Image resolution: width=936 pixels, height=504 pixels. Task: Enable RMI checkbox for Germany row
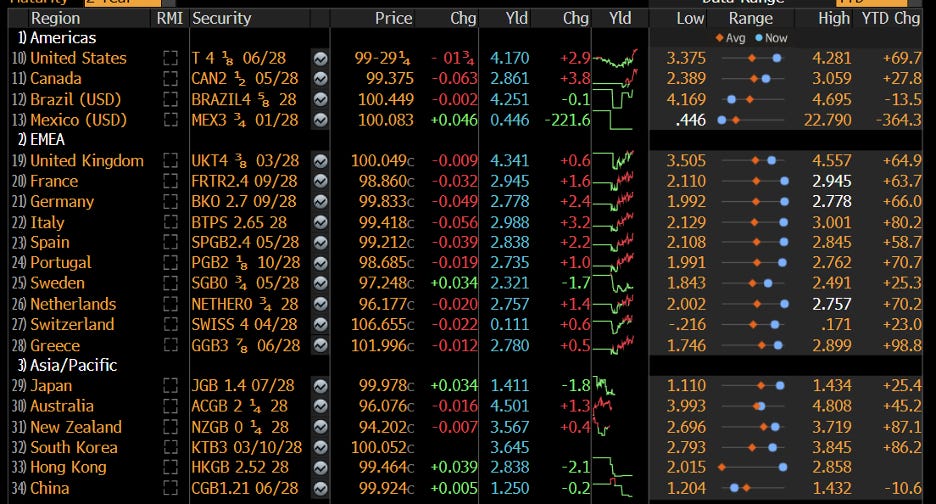(x=171, y=202)
